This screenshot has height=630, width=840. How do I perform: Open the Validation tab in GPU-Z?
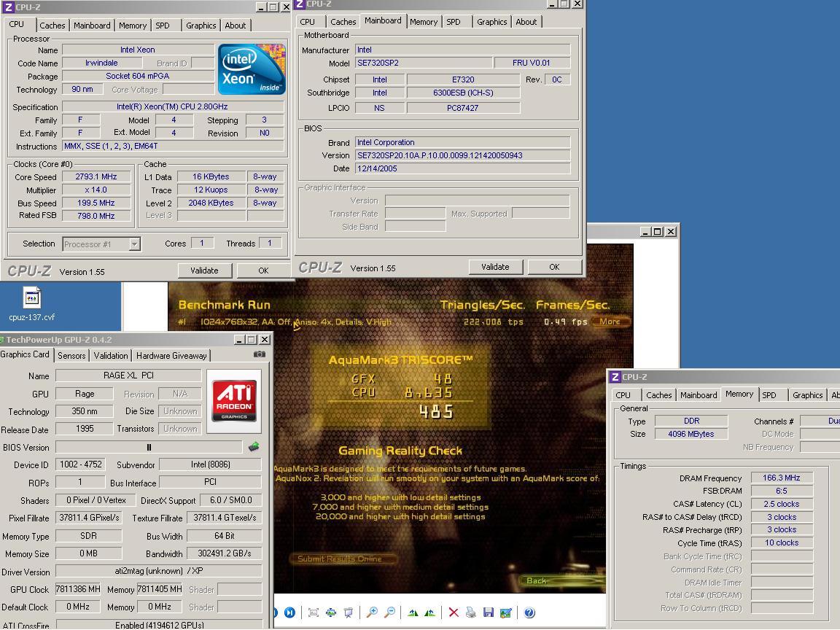click(111, 356)
